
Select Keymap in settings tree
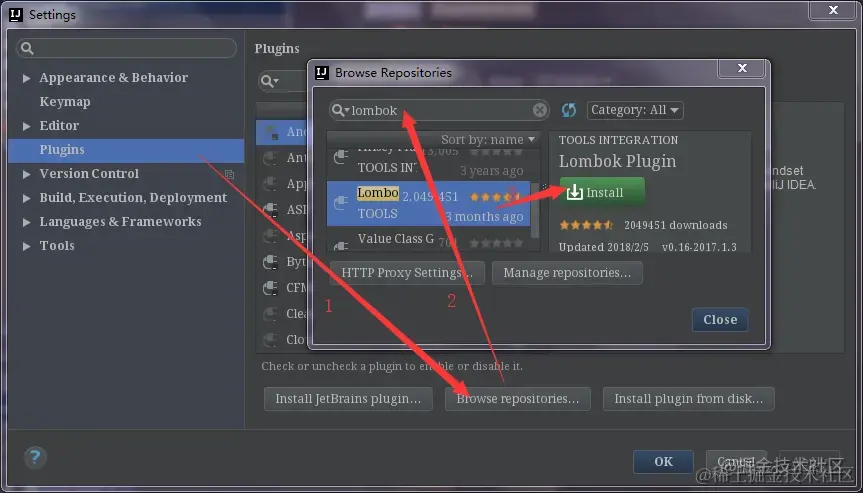click(64, 102)
